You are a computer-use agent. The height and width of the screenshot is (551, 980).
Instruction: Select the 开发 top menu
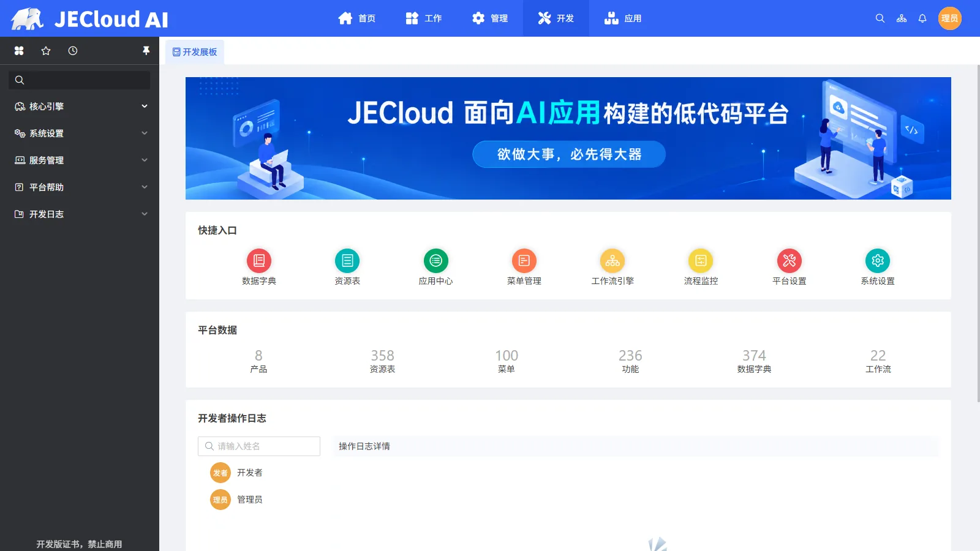(556, 18)
